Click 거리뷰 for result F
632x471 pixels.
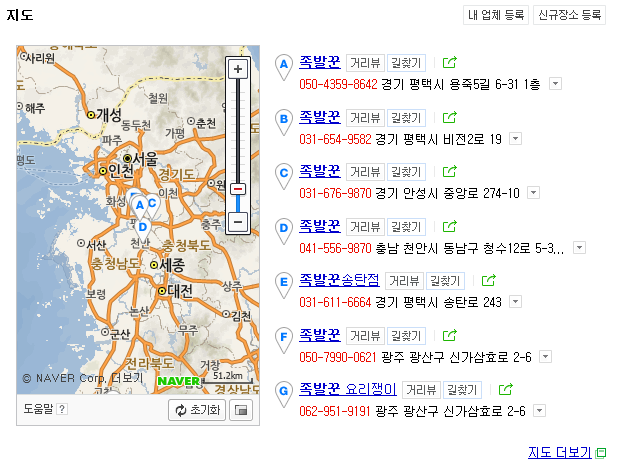click(365, 336)
